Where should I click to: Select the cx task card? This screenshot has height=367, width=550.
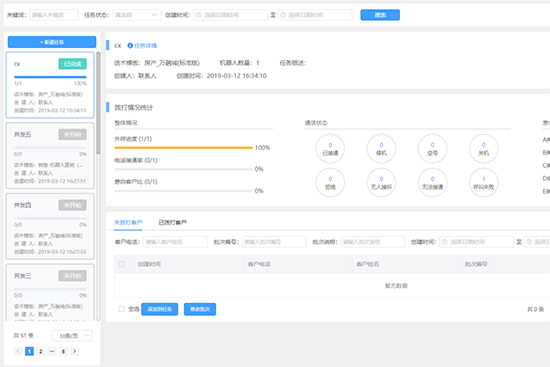[x=50, y=85]
